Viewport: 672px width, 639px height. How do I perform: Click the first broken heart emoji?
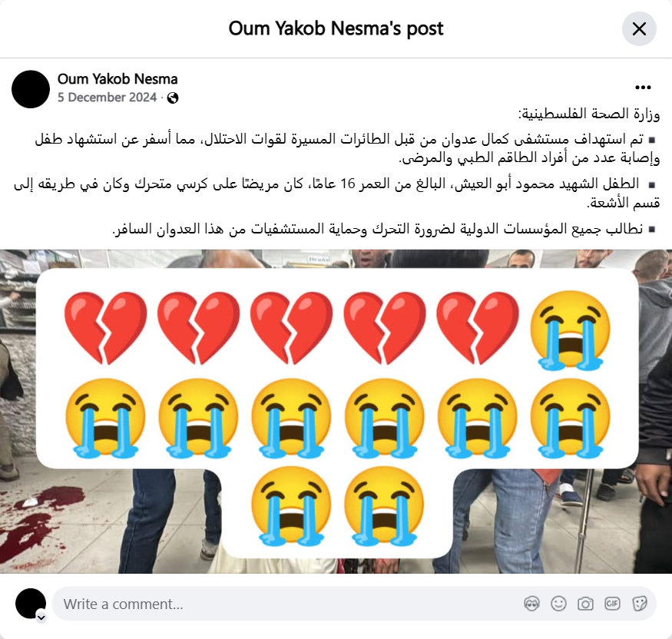click(105, 328)
